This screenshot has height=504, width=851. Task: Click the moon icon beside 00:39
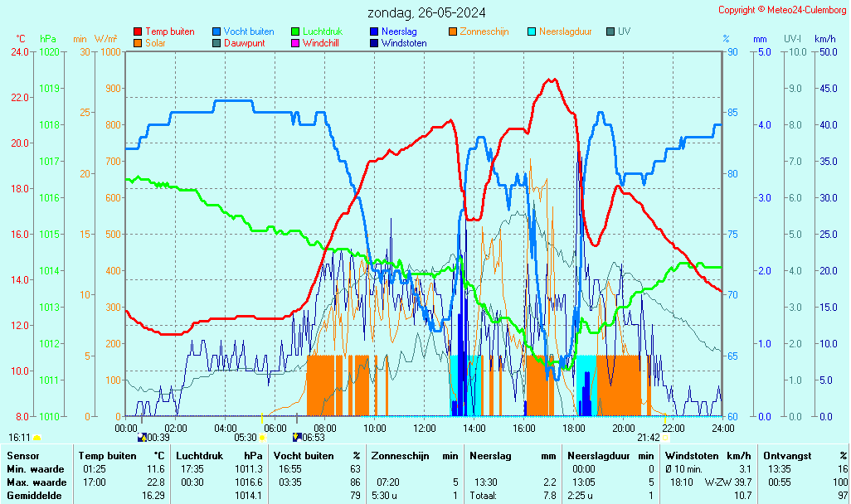pyautogui.click(x=142, y=437)
